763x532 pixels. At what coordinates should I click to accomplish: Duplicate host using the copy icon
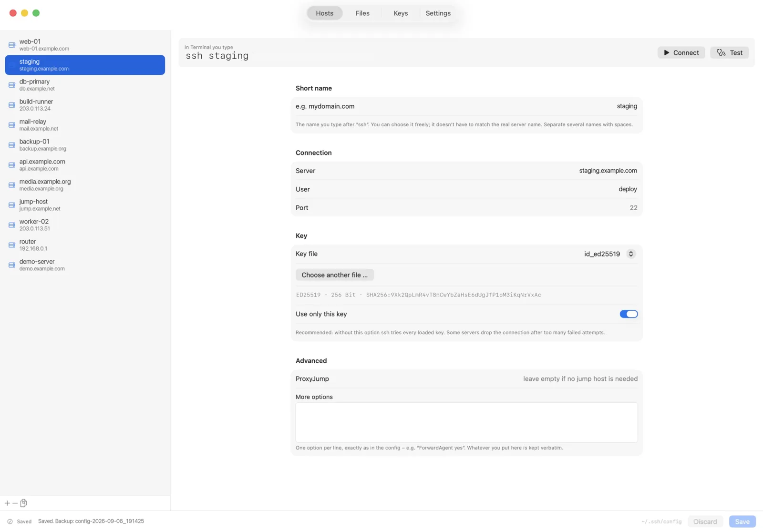pyautogui.click(x=23, y=503)
